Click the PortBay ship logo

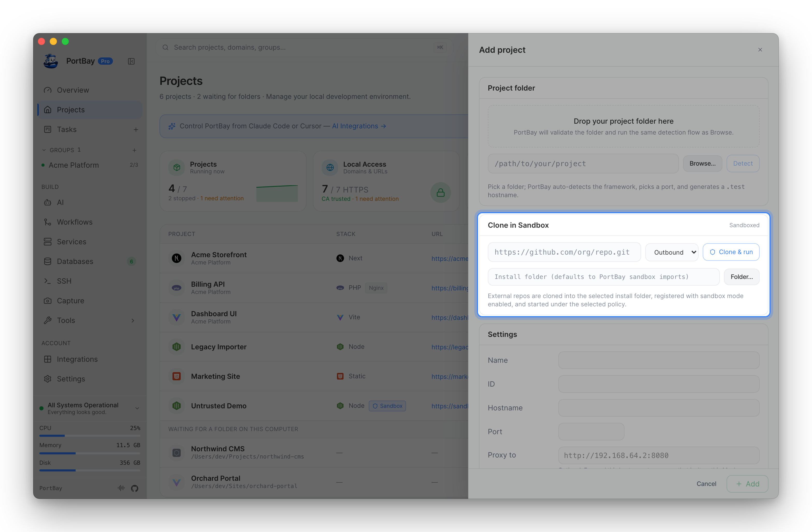51,61
